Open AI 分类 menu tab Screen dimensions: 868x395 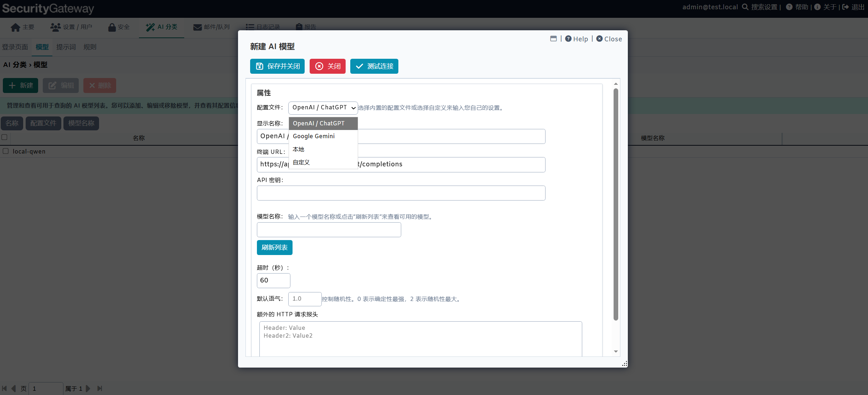[x=161, y=27]
